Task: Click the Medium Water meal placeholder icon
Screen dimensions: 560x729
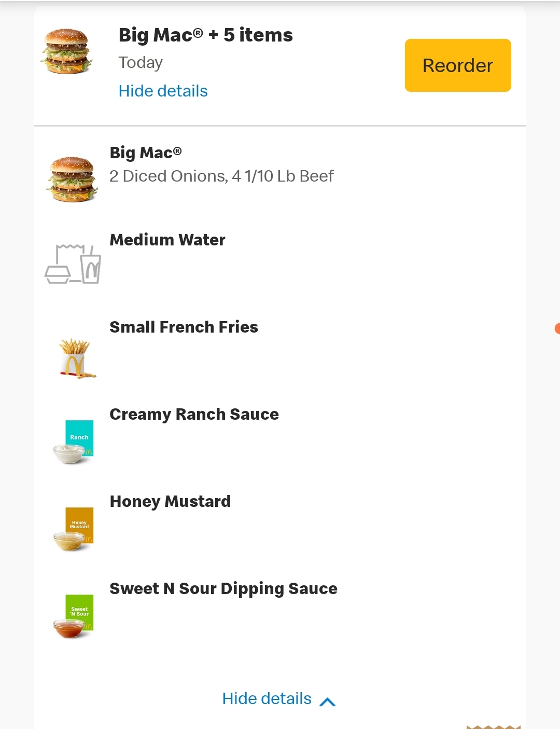Action: (73, 264)
